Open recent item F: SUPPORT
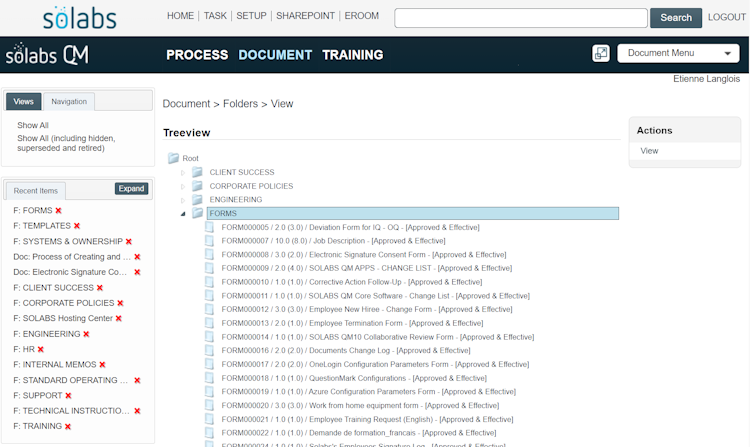The width and height of the screenshot is (750, 447). click(38, 396)
